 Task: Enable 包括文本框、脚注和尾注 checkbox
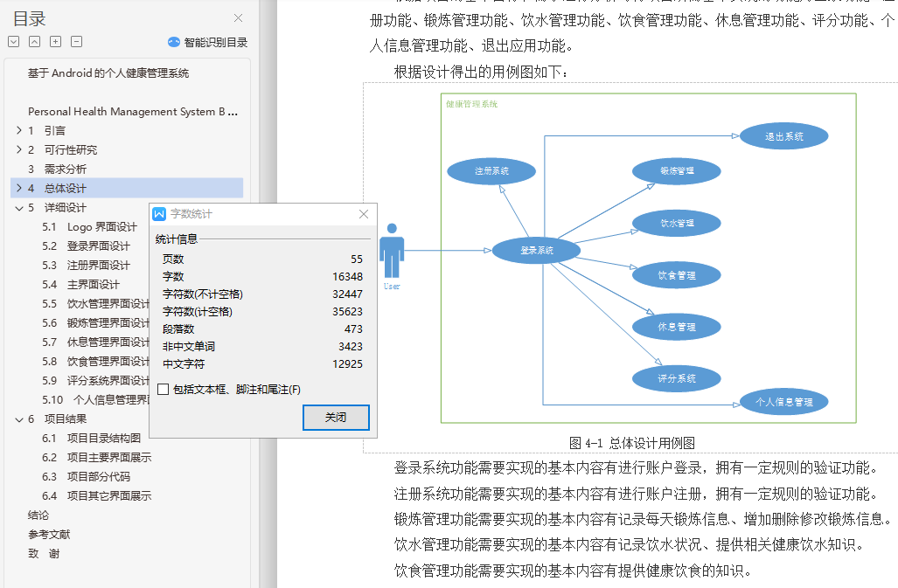tap(164, 390)
